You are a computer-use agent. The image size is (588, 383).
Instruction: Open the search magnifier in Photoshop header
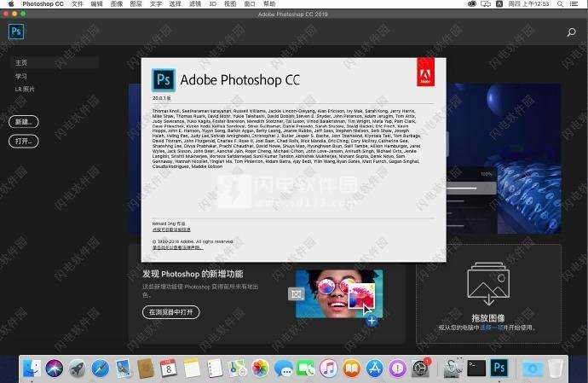tap(571, 32)
